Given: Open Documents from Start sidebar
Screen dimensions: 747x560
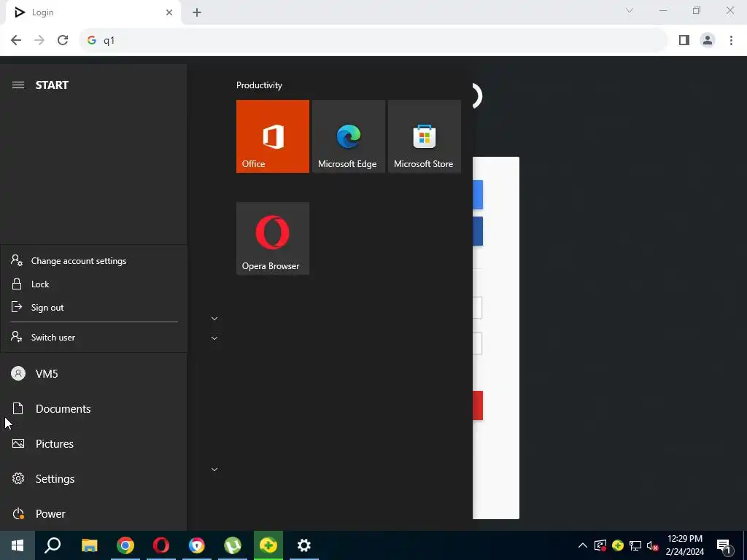Looking at the screenshot, I should 93,408.
